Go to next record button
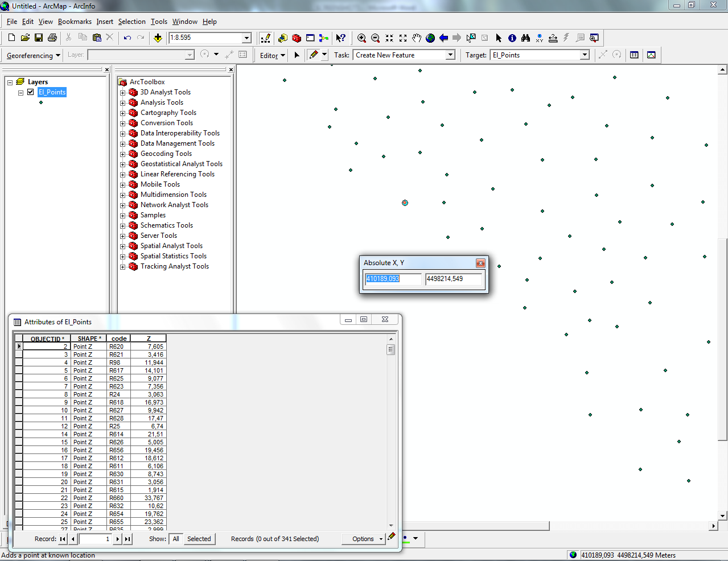This screenshot has height=561, width=728. click(x=118, y=539)
